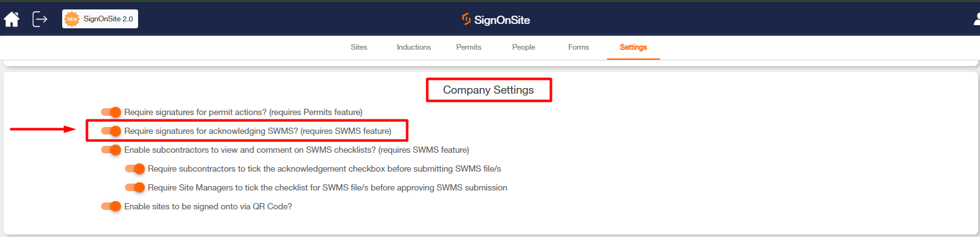Go to the People tab

coord(524,47)
